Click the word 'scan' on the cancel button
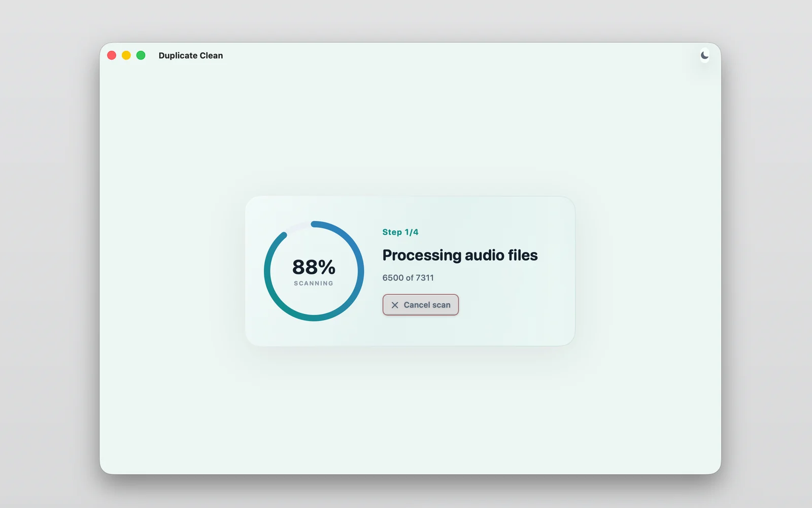 441,305
